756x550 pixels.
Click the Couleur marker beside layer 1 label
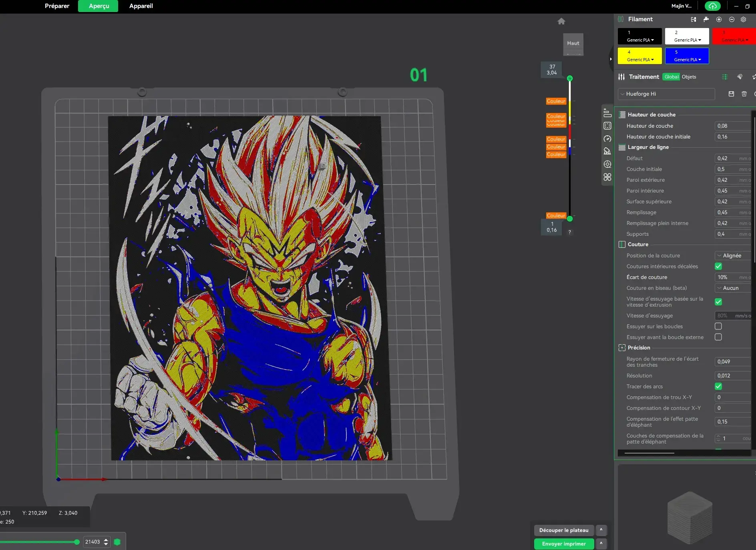pos(556,216)
